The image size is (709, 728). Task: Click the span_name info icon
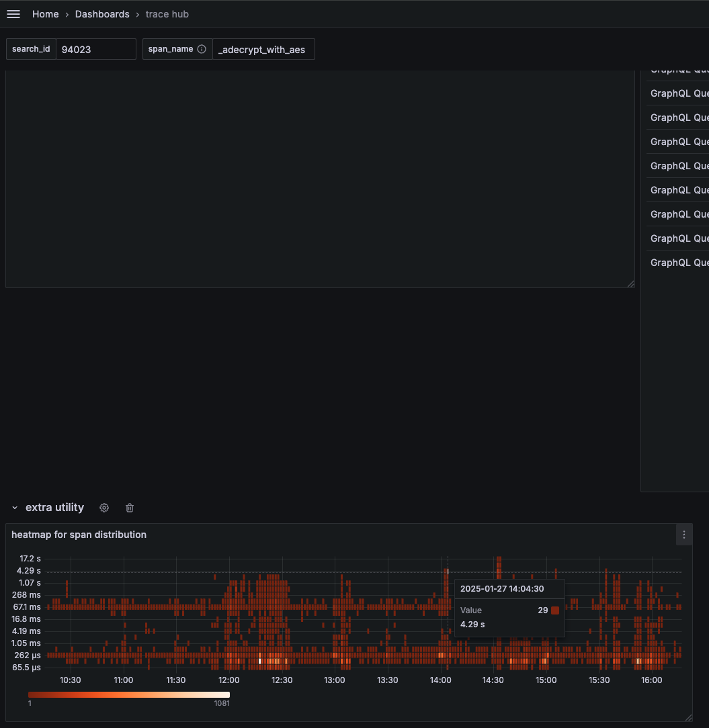pyautogui.click(x=202, y=49)
